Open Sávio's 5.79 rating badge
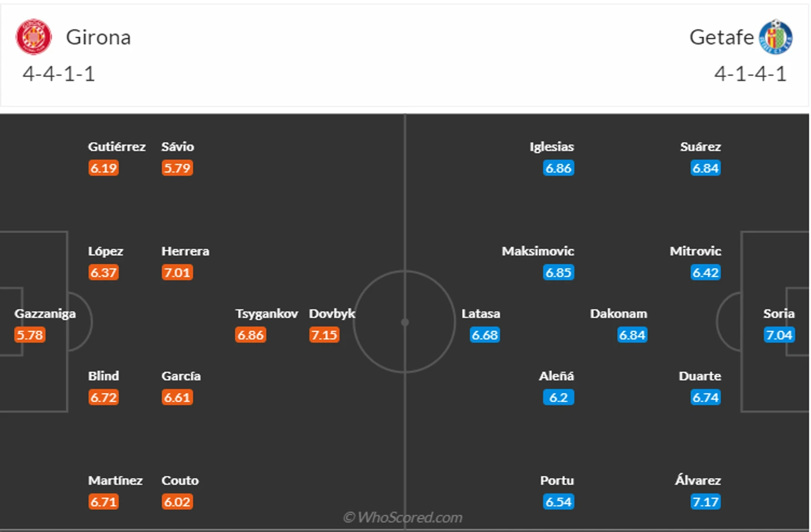 click(177, 168)
